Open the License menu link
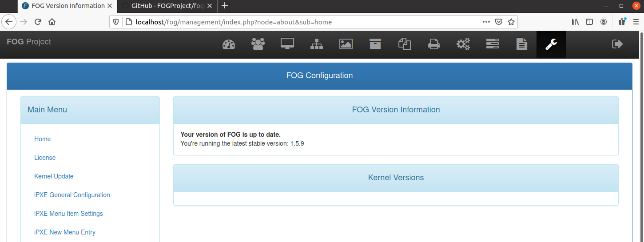644x242 pixels. click(x=45, y=158)
